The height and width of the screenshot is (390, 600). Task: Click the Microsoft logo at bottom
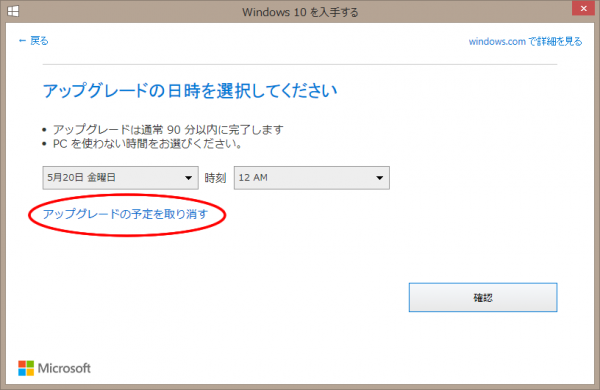point(54,368)
